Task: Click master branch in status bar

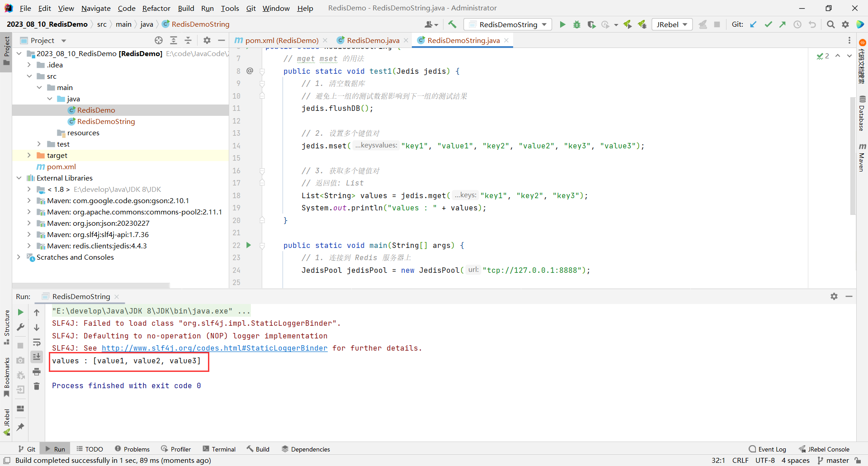Action: click(834, 460)
